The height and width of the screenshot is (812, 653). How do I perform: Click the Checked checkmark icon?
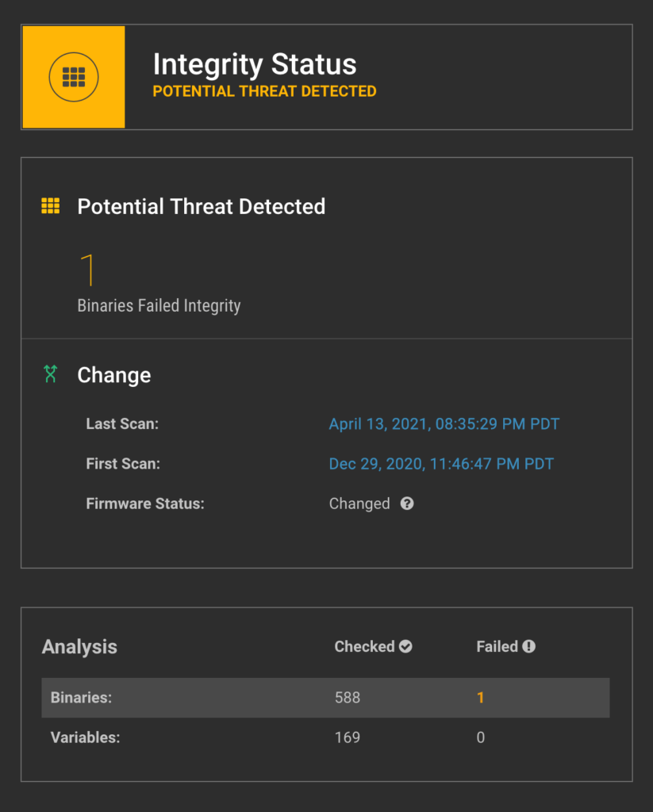point(405,646)
